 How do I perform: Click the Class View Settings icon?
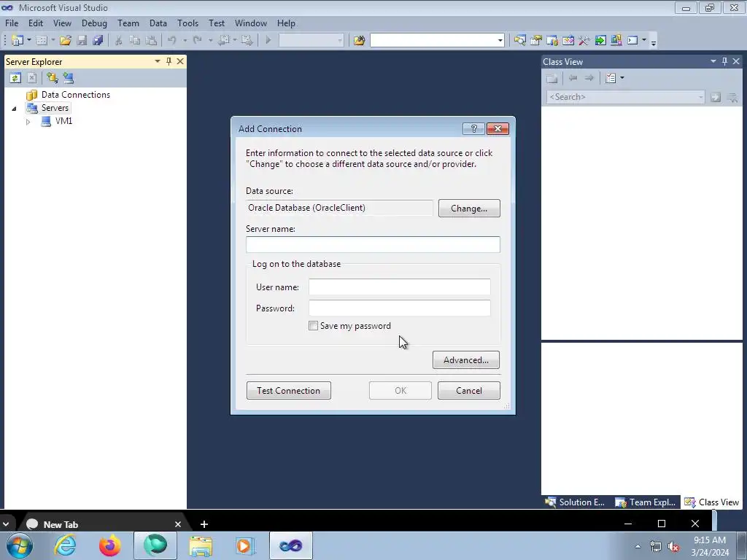[x=611, y=78]
